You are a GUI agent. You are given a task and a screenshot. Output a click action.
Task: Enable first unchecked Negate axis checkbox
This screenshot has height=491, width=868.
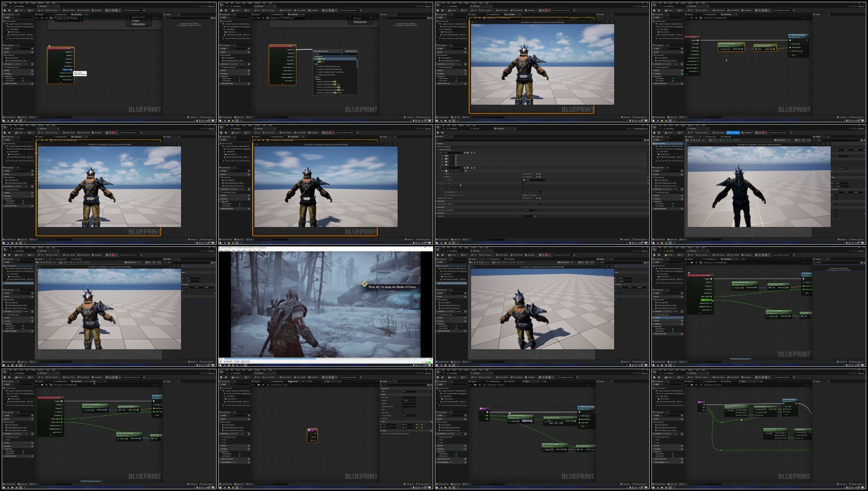coord(523,183)
